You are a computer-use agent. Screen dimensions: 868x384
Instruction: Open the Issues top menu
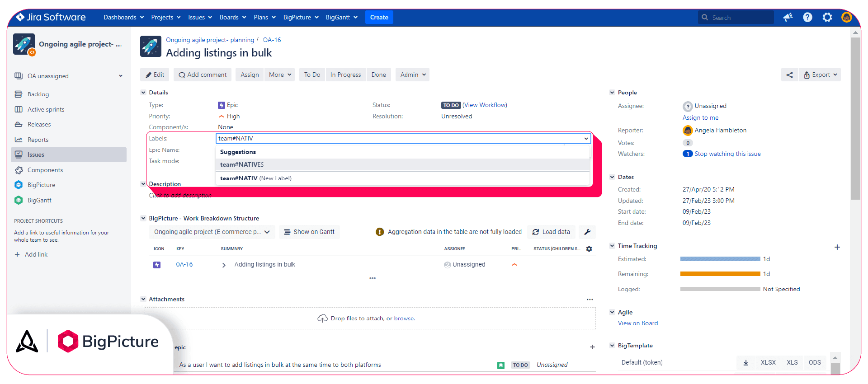(200, 17)
